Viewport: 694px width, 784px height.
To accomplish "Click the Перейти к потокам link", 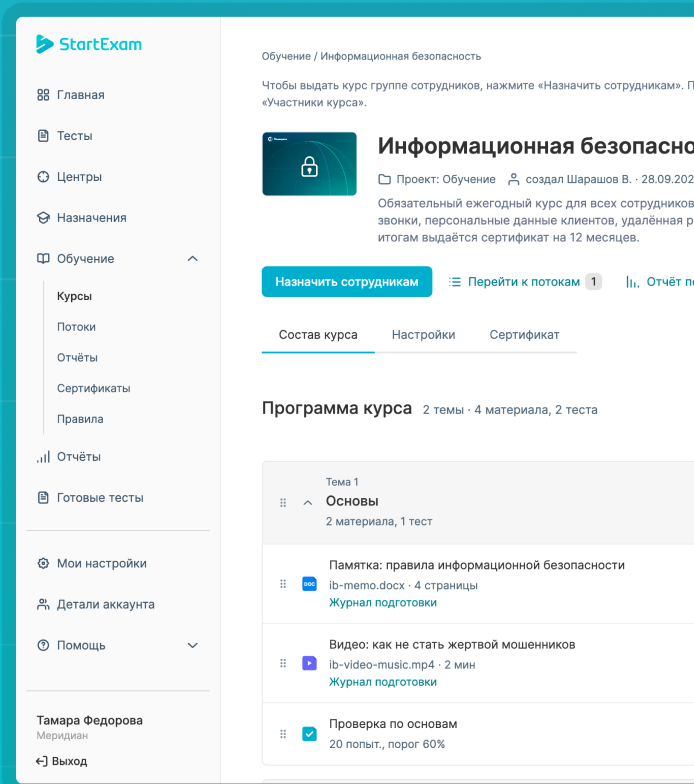I will [x=524, y=282].
